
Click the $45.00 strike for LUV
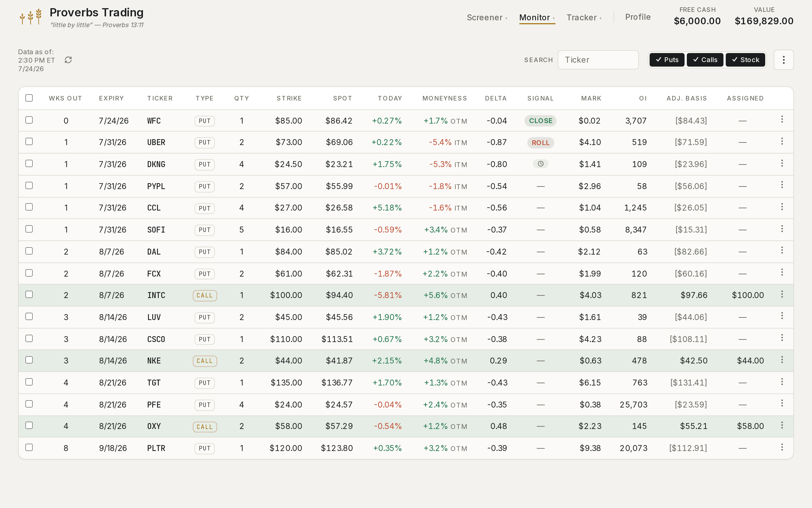coord(288,317)
